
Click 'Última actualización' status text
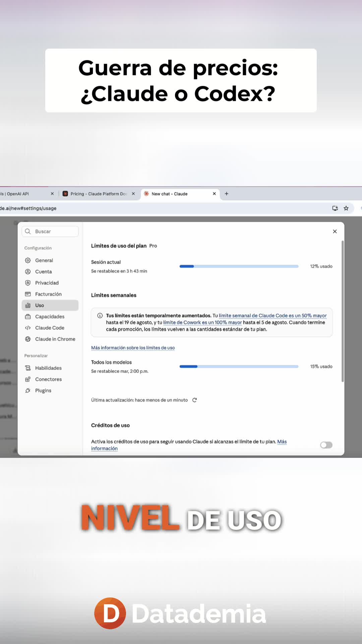[139, 400]
